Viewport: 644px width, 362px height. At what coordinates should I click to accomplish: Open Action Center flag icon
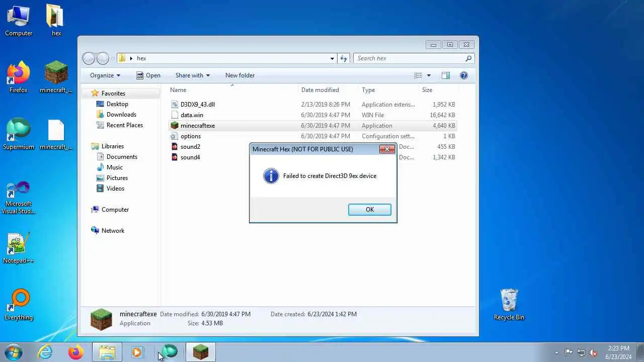(569, 352)
